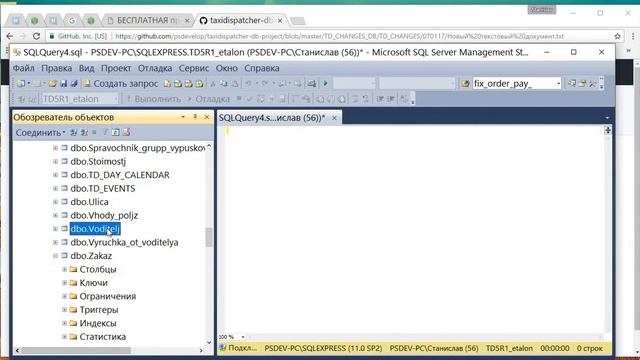Click the Cancel Executing Query stop icon

pos(239,99)
